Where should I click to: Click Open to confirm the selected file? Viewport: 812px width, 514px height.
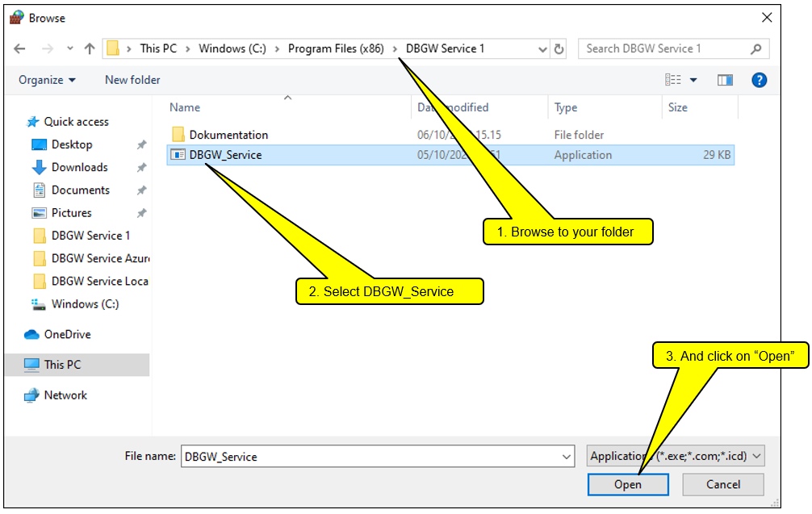tap(628, 485)
